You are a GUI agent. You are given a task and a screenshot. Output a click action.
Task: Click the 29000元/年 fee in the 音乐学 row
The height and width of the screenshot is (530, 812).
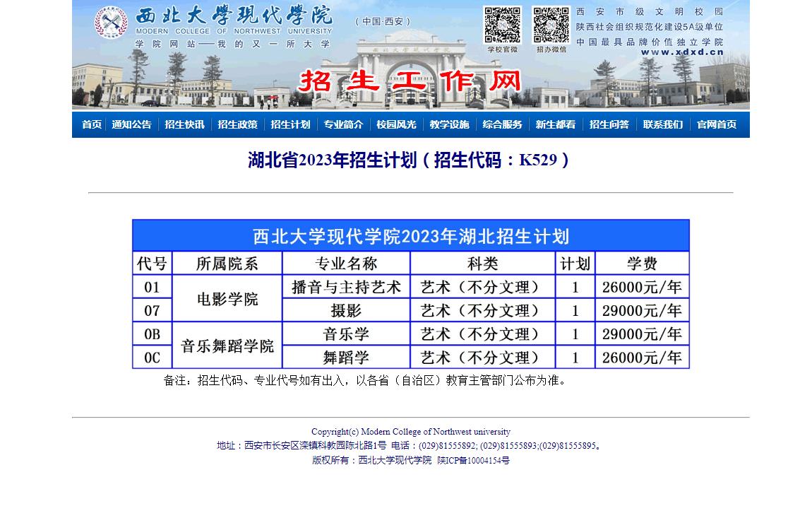coord(642,334)
